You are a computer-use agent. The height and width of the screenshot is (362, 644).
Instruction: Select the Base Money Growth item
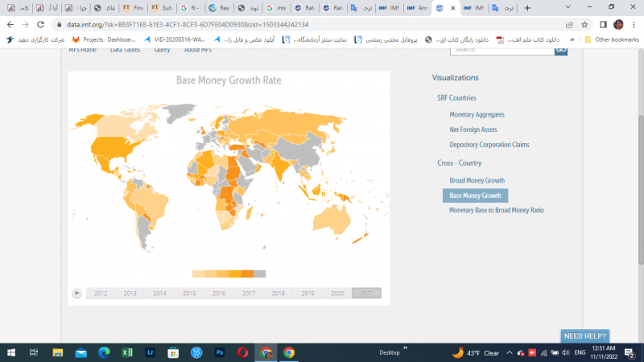(x=475, y=195)
